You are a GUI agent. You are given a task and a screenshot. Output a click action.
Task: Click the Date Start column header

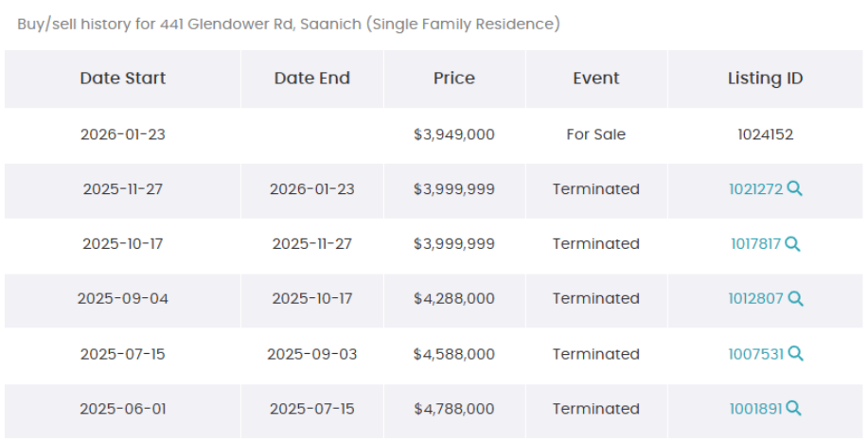point(123,79)
